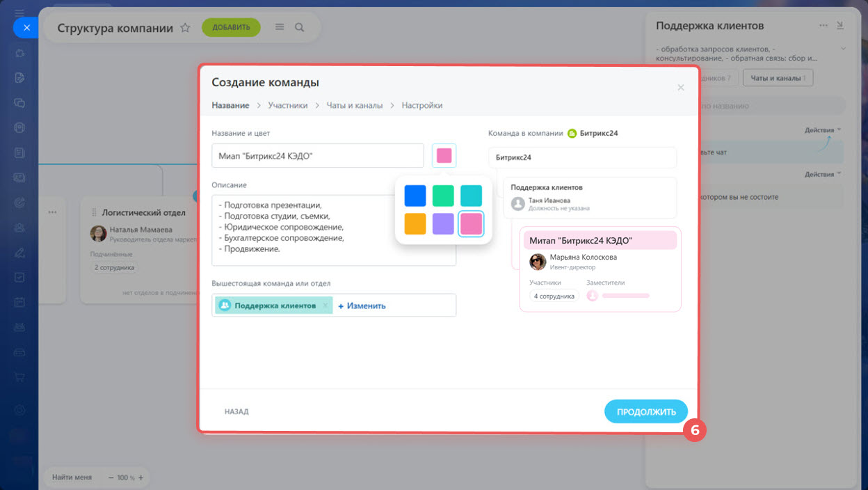Switch to the Название step tab
868x490 pixels.
230,106
